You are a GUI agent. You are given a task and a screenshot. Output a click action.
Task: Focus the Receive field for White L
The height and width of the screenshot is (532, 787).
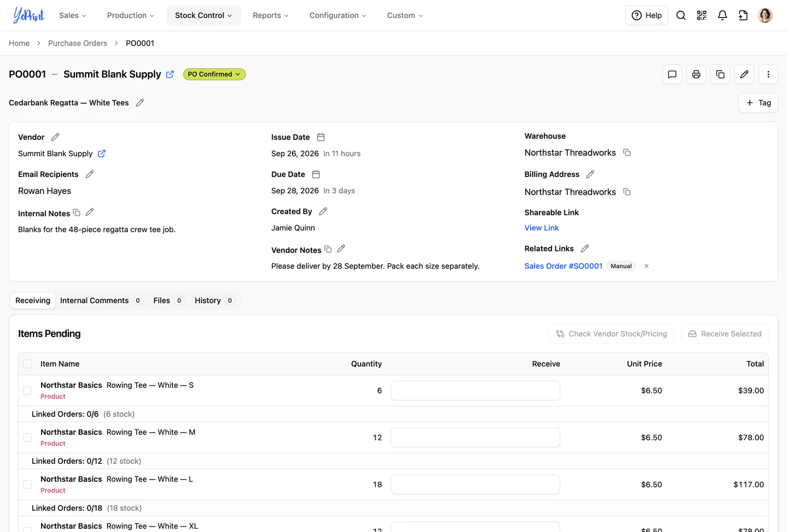[x=475, y=484]
